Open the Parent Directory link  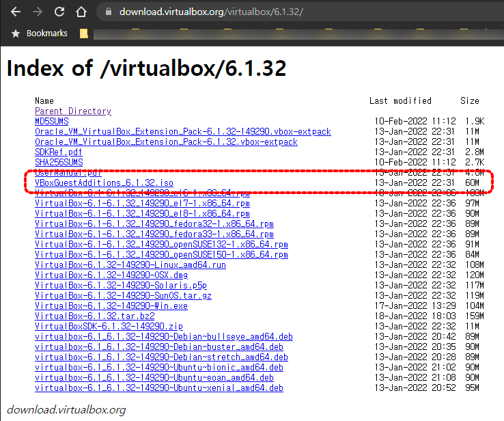click(x=73, y=111)
